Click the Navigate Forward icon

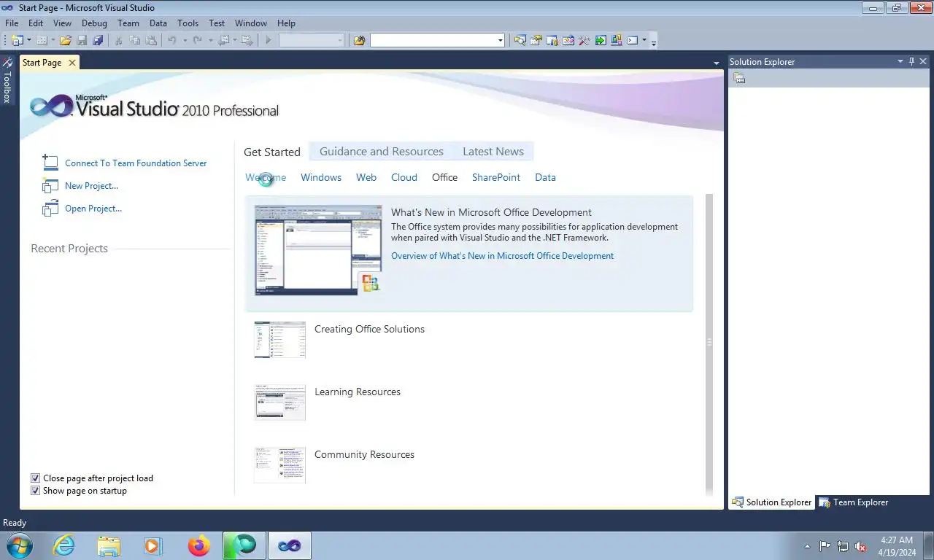(x=247, y=41)
